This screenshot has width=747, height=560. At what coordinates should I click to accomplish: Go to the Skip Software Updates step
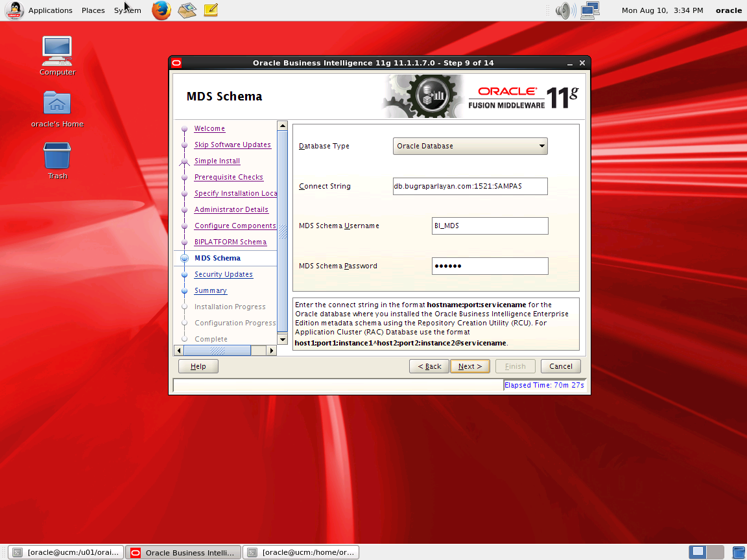pos(233,145)
